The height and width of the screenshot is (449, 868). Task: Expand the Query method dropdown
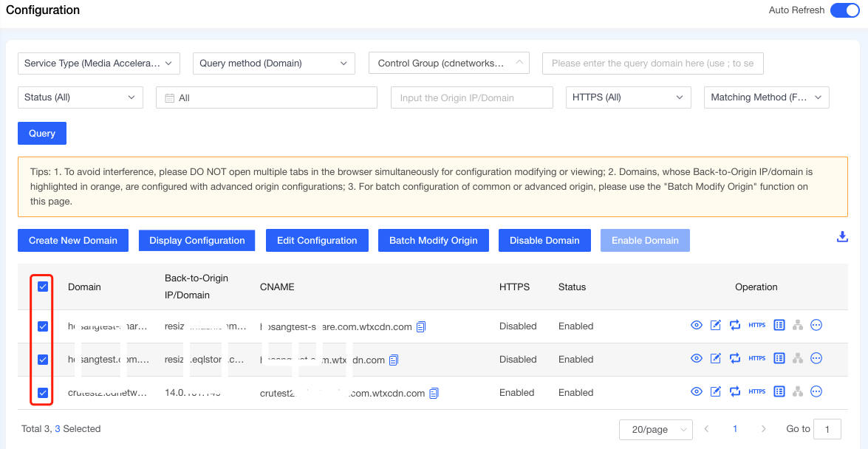pyautogui.click(x=273, y=64)
